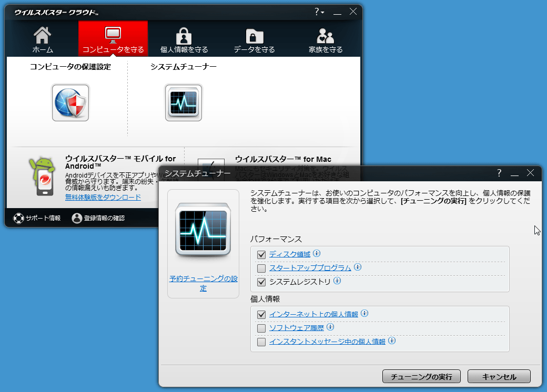Open the 登録情報の確認 user icon

(x=77, y=218)
